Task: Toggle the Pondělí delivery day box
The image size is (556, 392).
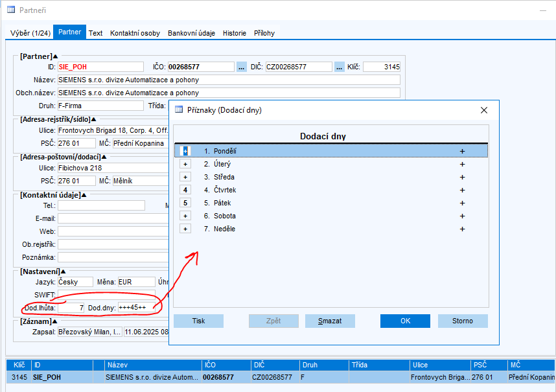Action: (x=186, y=151)
